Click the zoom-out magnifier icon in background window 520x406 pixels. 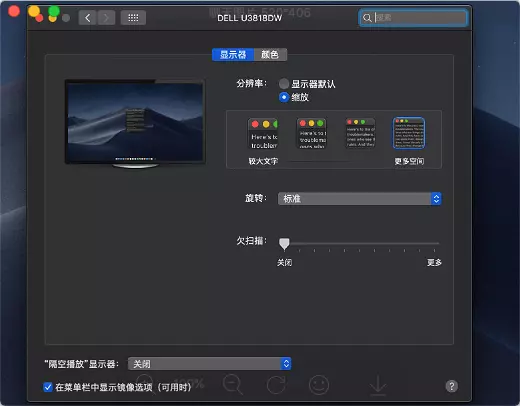(x=232, y=384)
